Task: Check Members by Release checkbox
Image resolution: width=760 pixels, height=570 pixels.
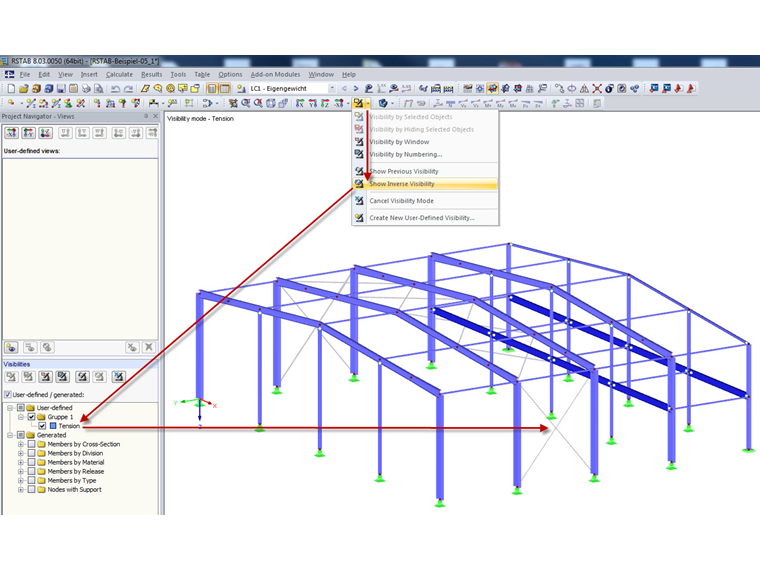Action: tap(32, 471)
